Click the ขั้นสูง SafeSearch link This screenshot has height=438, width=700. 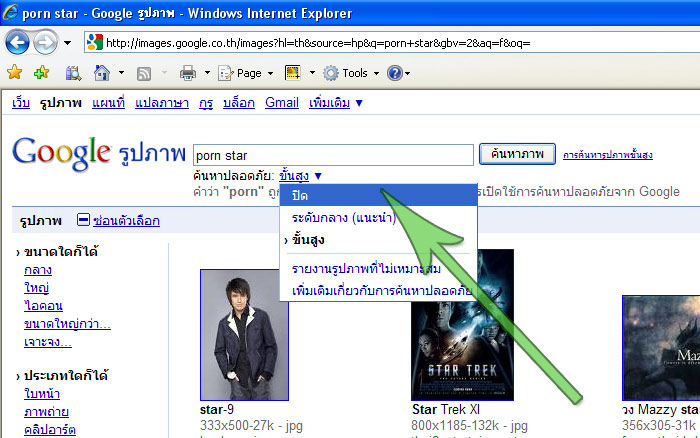(x=294, y=175)
